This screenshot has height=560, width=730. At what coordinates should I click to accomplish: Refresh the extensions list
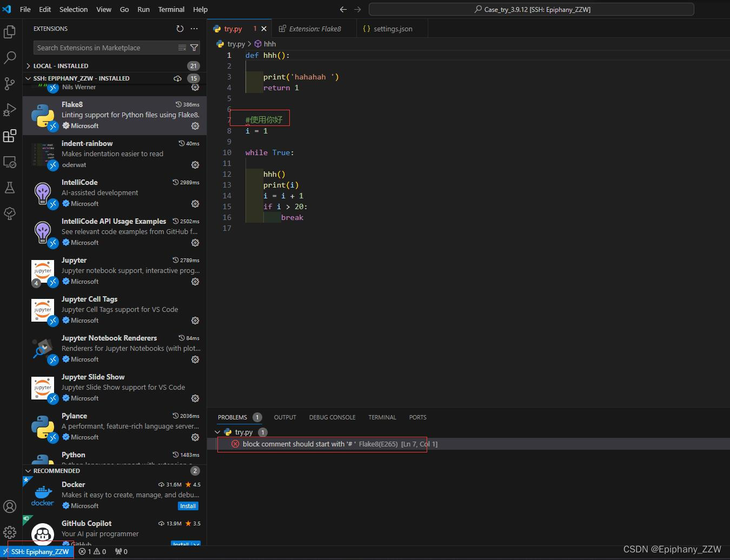pos(180,29)
